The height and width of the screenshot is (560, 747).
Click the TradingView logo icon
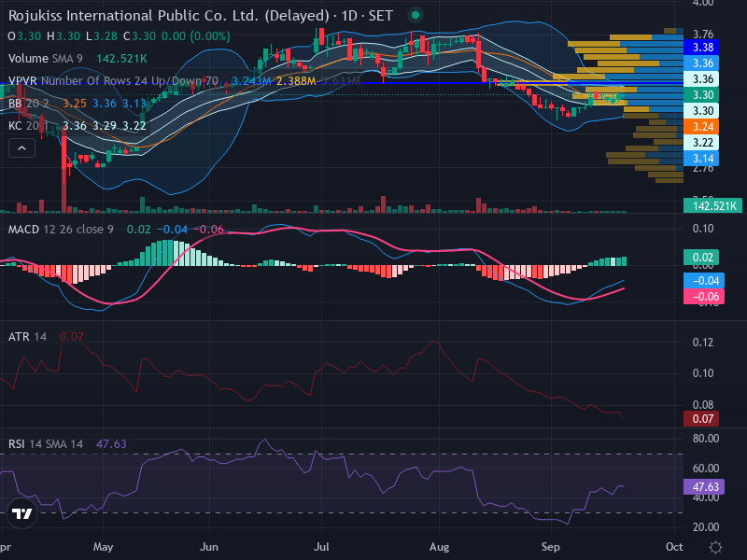tap(21, 513)
